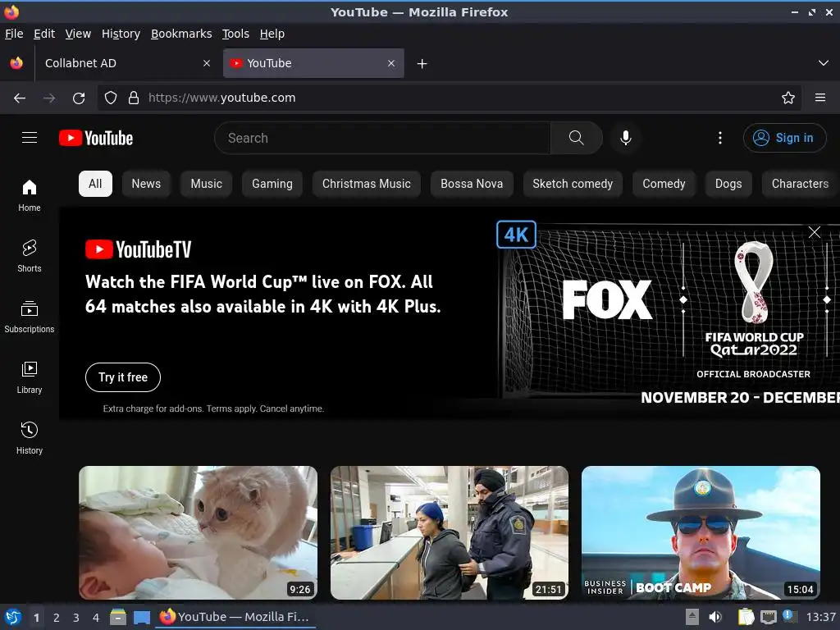Click into the YouTube Search field

[382, 138]
